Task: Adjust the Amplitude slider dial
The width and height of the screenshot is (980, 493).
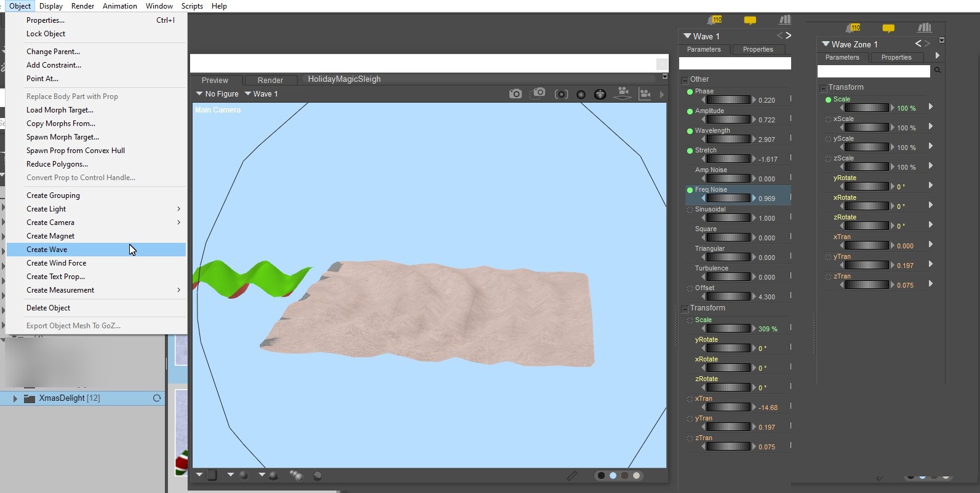Action: [x=728, y=120]
